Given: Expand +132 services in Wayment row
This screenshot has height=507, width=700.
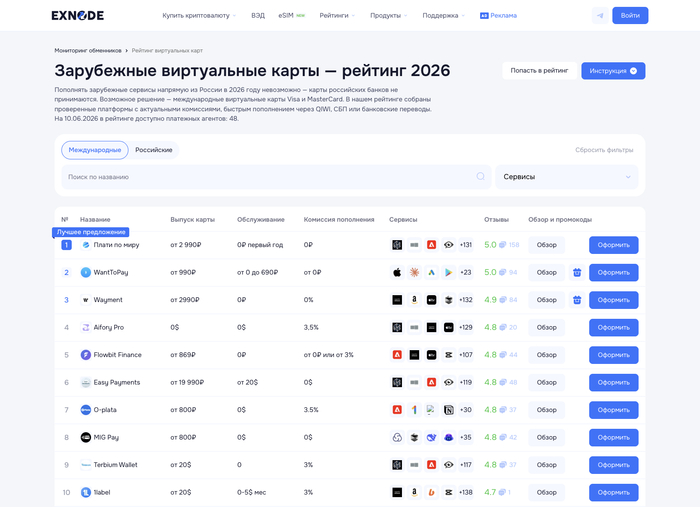Looking at the screenshot, I should point(466,300).
